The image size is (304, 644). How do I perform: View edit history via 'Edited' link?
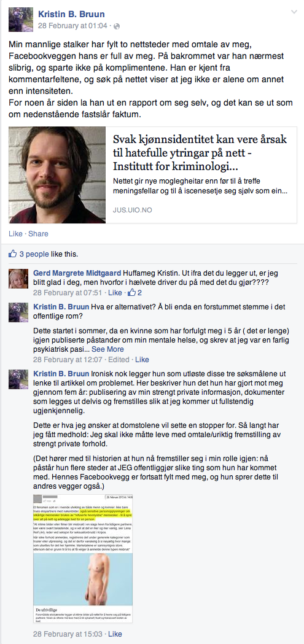tap(119, 360)
